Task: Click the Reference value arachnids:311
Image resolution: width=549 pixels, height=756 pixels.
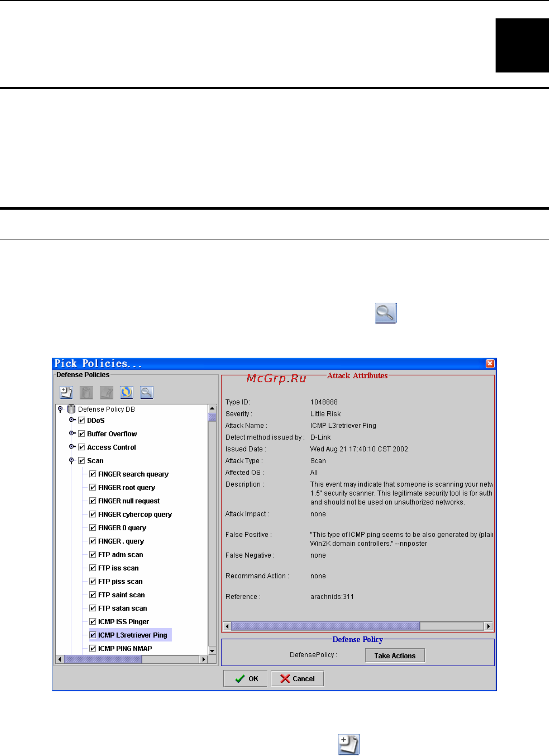Action: pyautogui.click(x=332, y=596)
